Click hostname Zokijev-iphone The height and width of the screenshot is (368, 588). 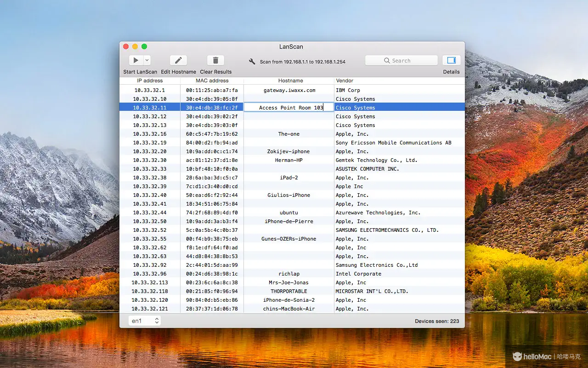coord(288,151)
